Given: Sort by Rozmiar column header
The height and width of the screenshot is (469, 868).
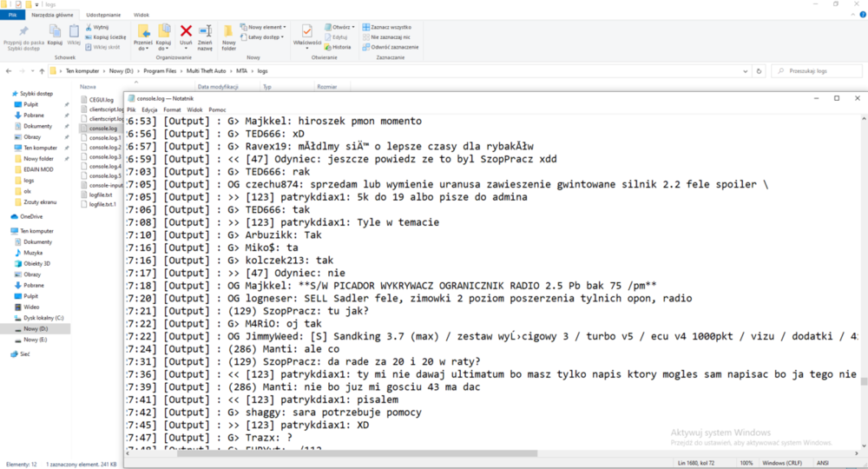Looking at the screenshot, I should point(327,87).
